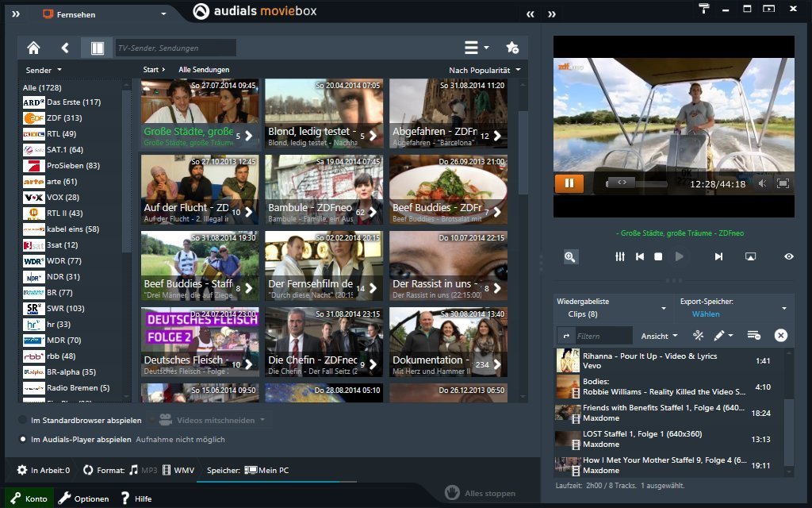Viewport: 812px width, 508px height.
Task: Skip to the next track
Action: point(718,256)
